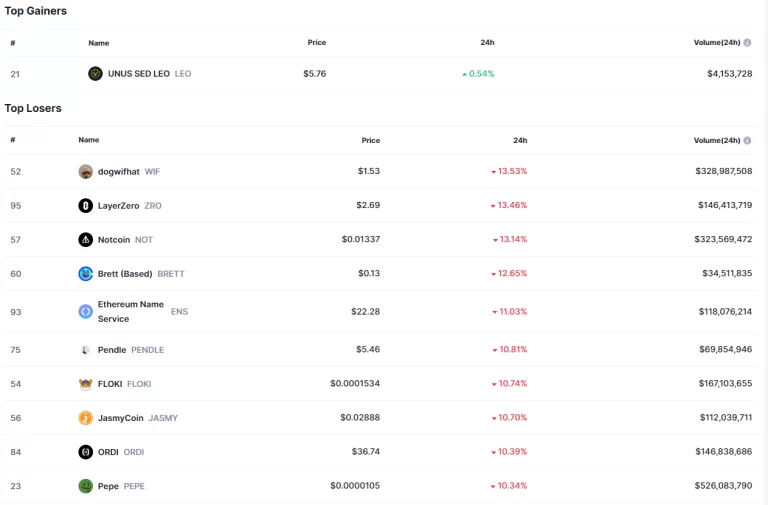Click the Notcoin coin icon
The width and height of the screenshot is (768, 505).
(86, 240)
